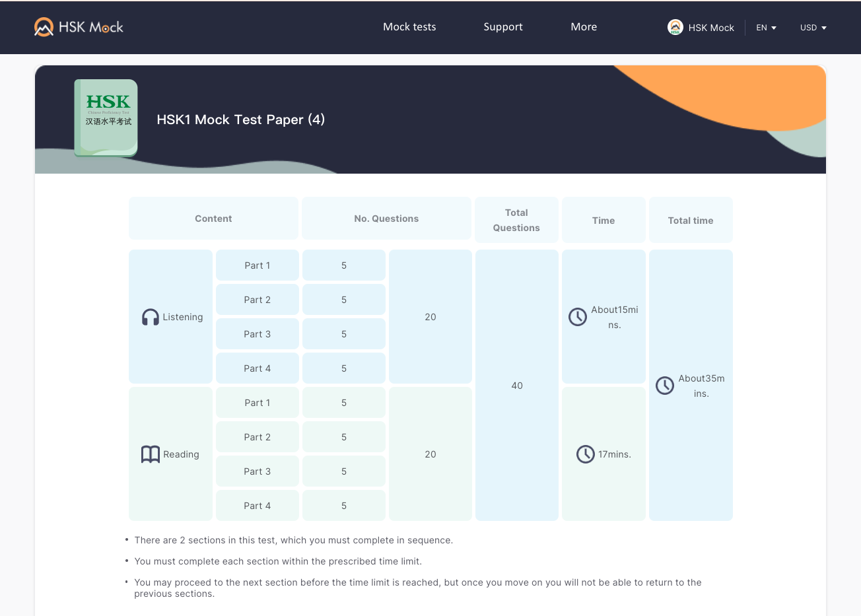Image resolution: width=861 pixels, height=616 pixels.
Task: Click the clock icon beside About35mins
Action: click(665, 386)
